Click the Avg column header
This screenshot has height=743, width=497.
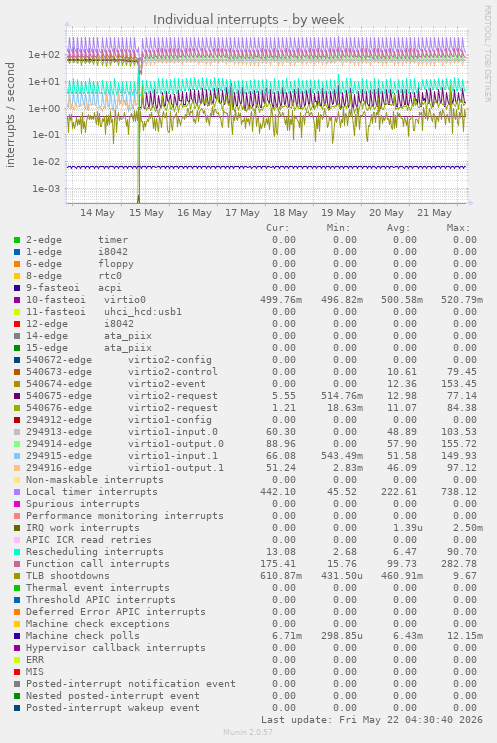(x=398, y=228)
